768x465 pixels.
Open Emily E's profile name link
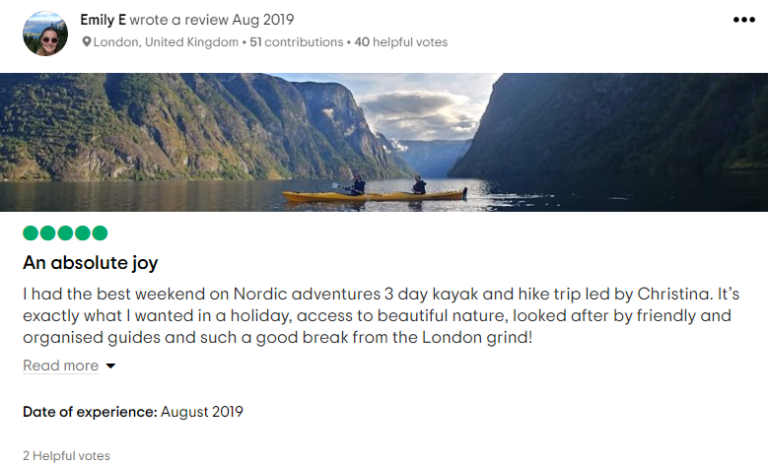coord(103,20)
